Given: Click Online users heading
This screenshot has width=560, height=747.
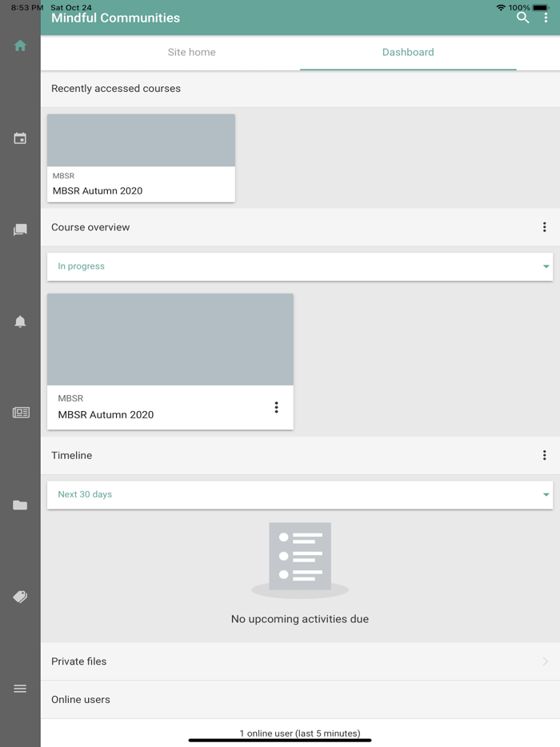Looking at the screenshot, I should click(81, 699).
